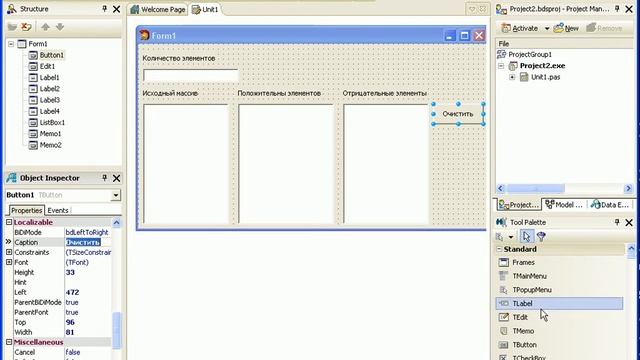Switch to the Data Explorer tab

(611, 204)
